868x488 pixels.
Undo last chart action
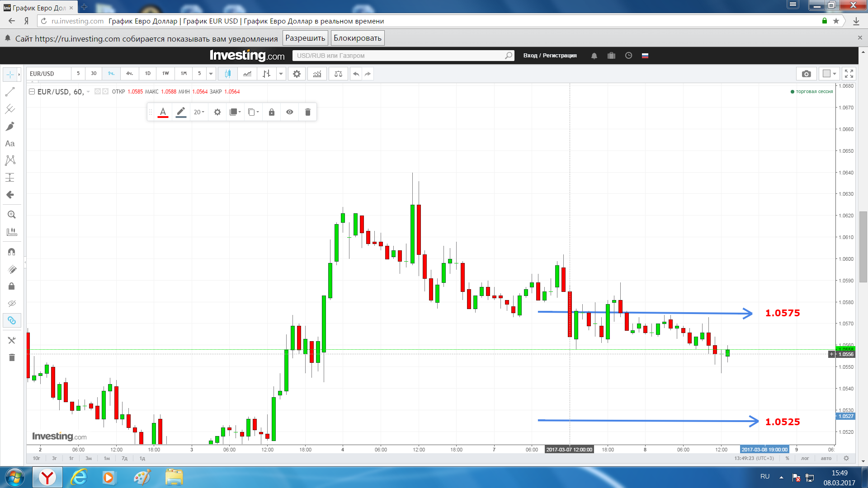[356, 74]
